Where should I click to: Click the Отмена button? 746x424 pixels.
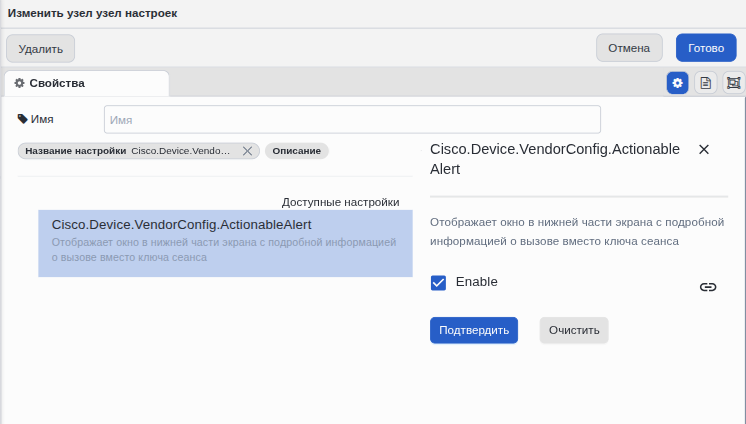629,48
